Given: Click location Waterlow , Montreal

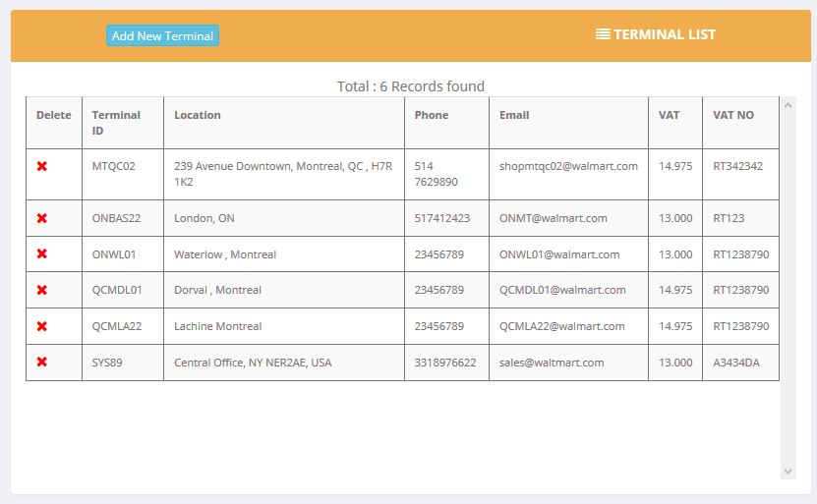Looking at the screenshot, I should pyautogui.click(x=225, y=254).
